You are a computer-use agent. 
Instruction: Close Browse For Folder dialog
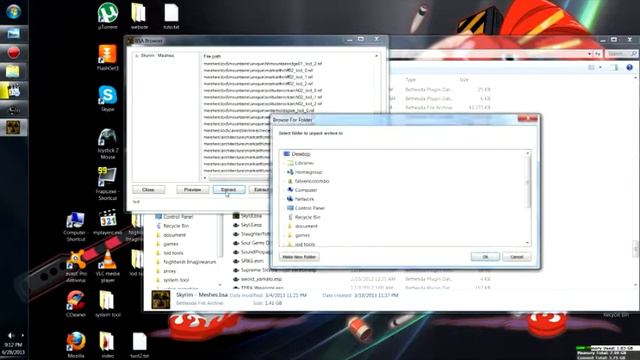tap(528, 119)
